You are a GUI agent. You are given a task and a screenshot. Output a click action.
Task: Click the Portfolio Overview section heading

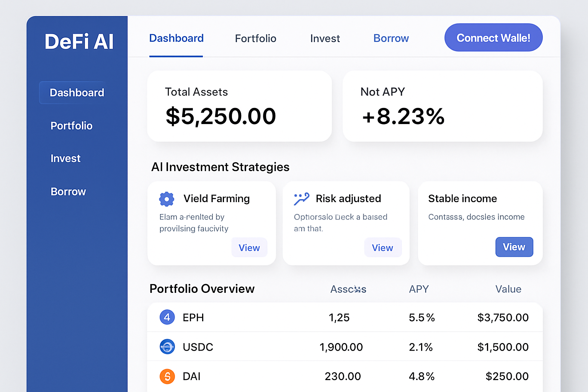202,289
